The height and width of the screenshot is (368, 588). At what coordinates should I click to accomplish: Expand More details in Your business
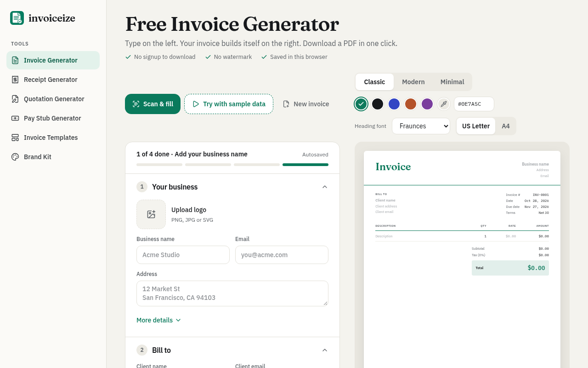pyautogui.click(x=158, y=320)
